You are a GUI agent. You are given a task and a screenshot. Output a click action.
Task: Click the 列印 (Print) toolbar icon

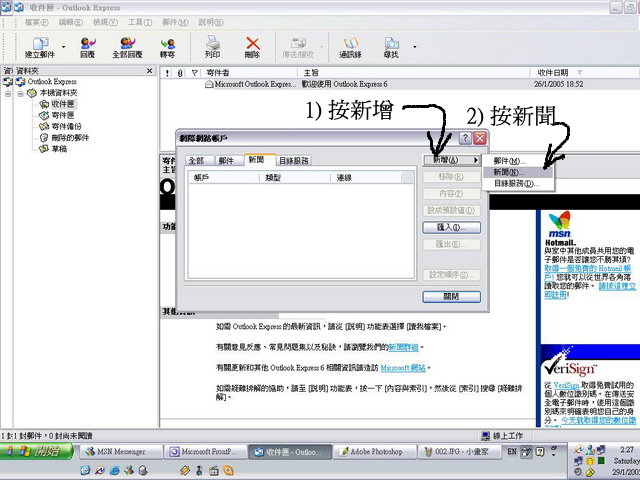212,46
